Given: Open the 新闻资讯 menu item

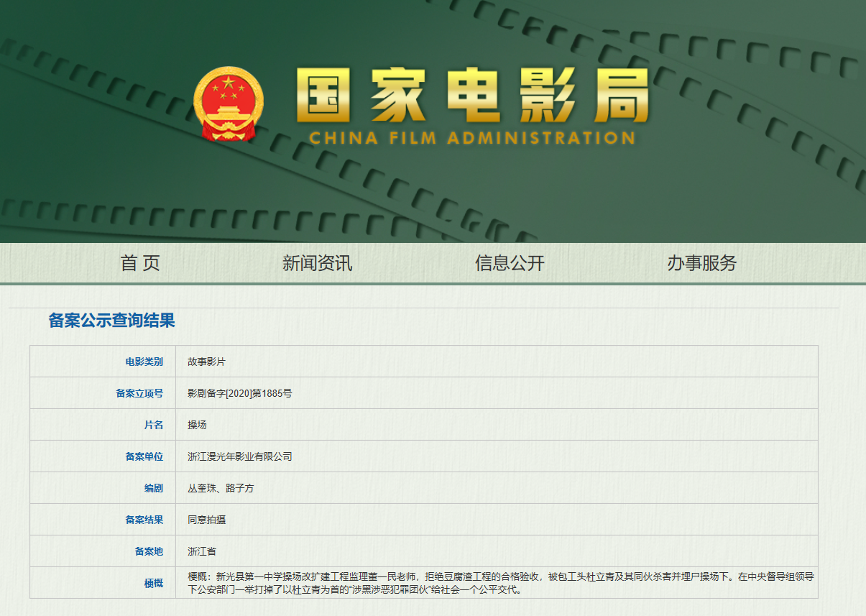Looking at the screenshot, I should [318, 263].
